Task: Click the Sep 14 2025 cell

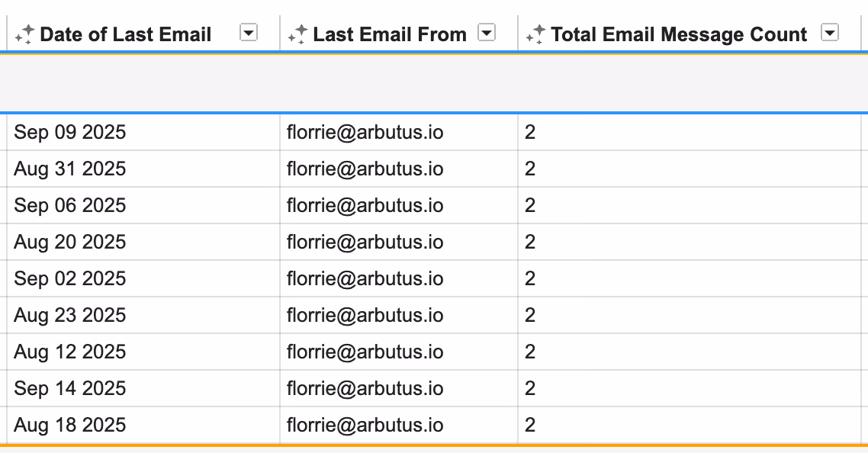Action: tap(143, 388)
